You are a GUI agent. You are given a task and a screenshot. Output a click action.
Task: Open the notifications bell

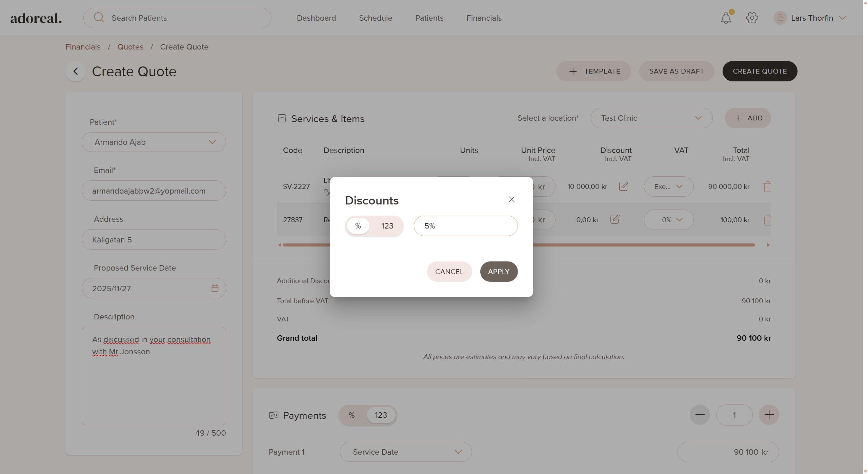pos(726,18)
